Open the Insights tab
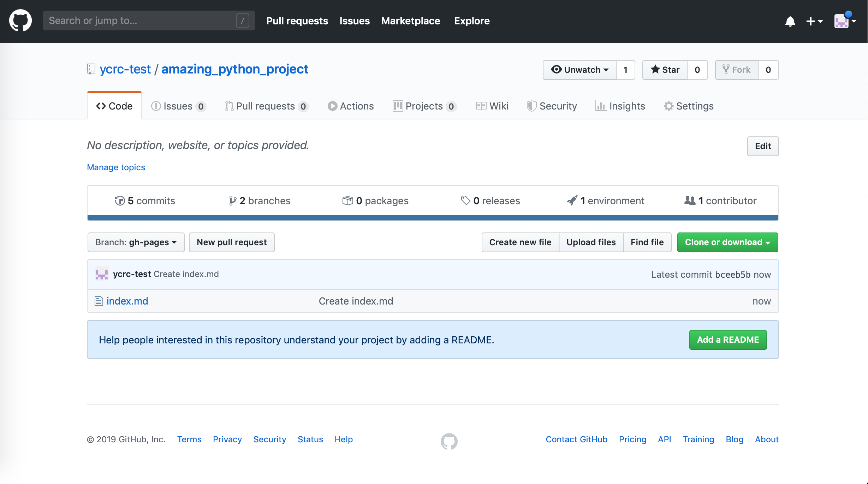 [620, 106]
